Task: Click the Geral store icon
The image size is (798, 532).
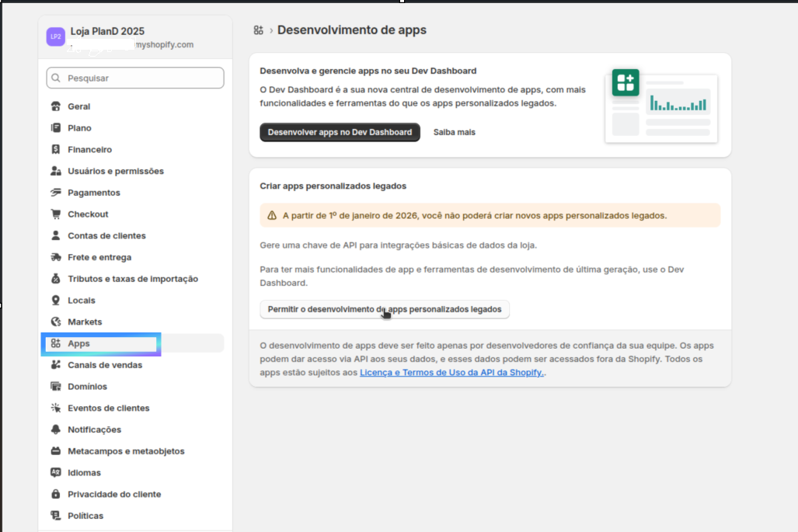Action: (55, 106)
